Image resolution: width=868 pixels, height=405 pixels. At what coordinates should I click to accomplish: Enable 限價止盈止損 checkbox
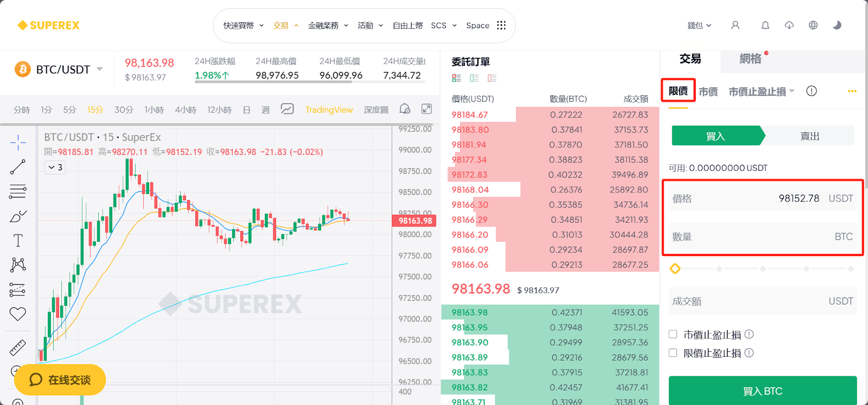[673, 353]
